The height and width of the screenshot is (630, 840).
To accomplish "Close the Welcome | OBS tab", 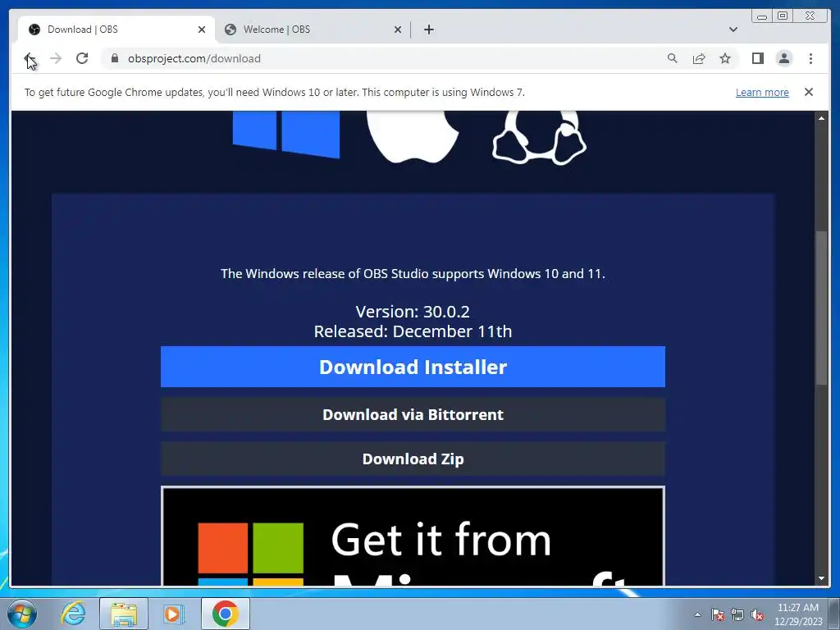I will [398, 30].
